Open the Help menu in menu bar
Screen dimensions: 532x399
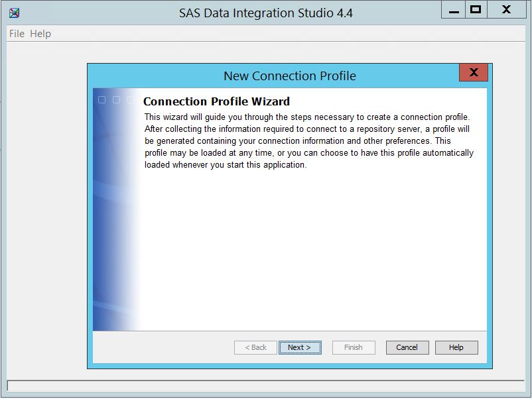(40, 34)
